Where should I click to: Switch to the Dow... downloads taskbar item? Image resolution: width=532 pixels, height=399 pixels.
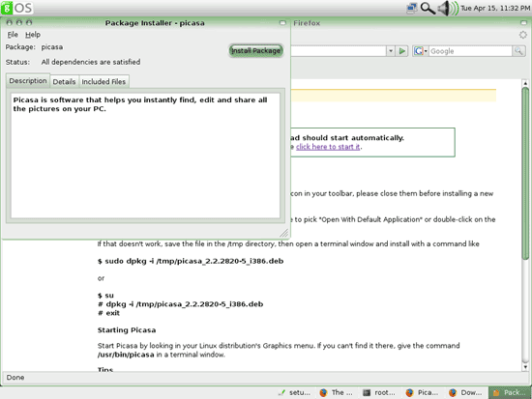[466, 392]
